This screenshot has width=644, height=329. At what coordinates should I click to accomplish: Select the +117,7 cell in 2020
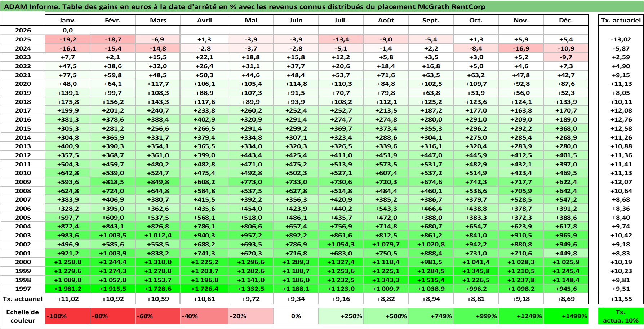coord(158,84)
